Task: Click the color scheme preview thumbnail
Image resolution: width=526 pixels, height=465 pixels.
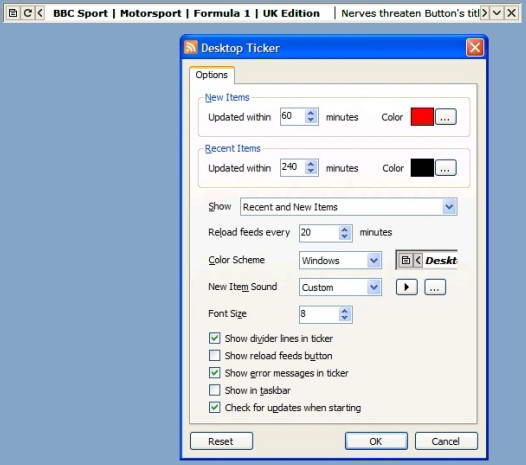Action: tap(427, 260)
